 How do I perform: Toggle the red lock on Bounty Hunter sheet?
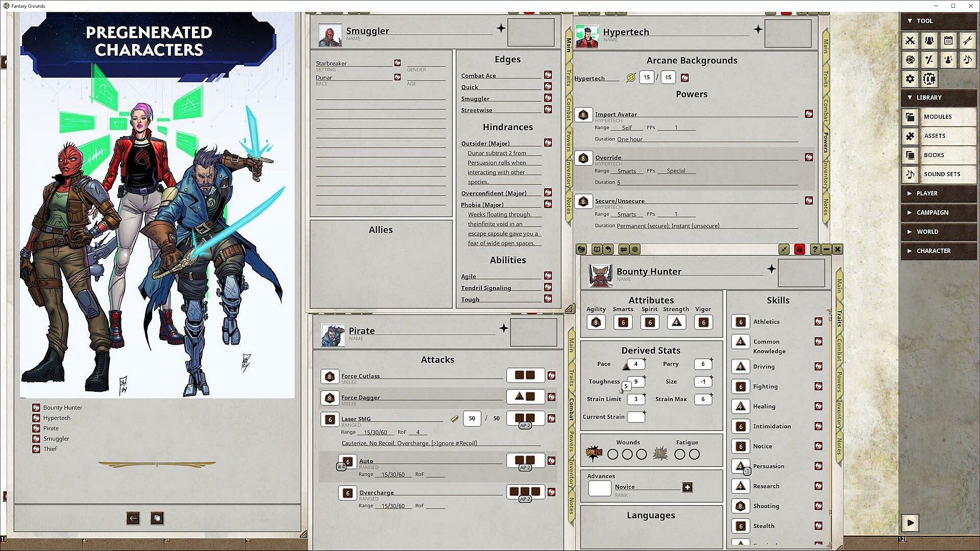pyautogui.click(x=800, y=249)
